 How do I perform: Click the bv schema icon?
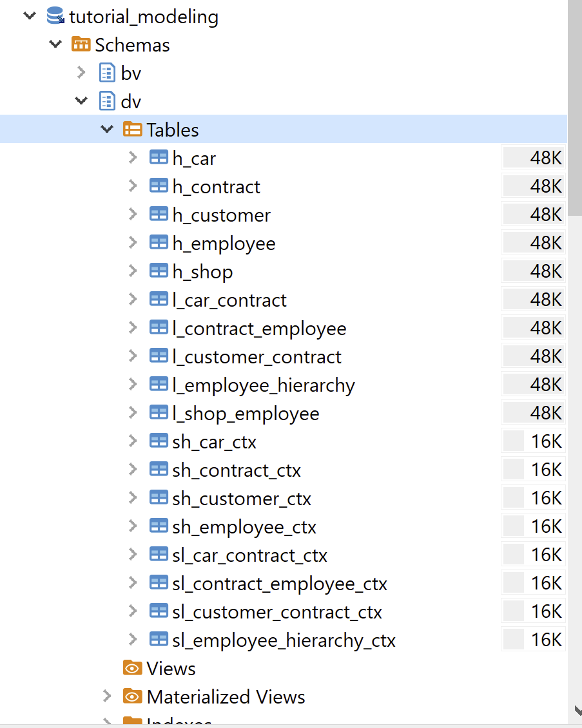tap(107, 73)
